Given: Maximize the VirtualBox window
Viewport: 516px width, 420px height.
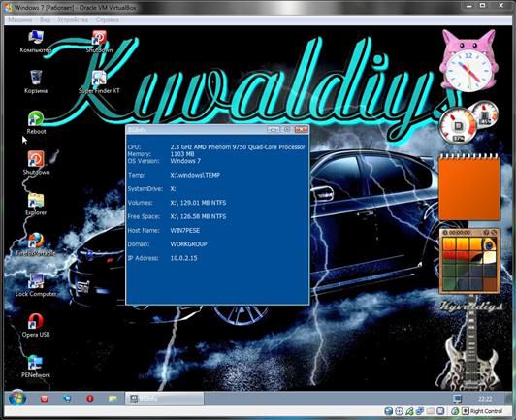Looking at the screenshot, I should click(483, 5).
